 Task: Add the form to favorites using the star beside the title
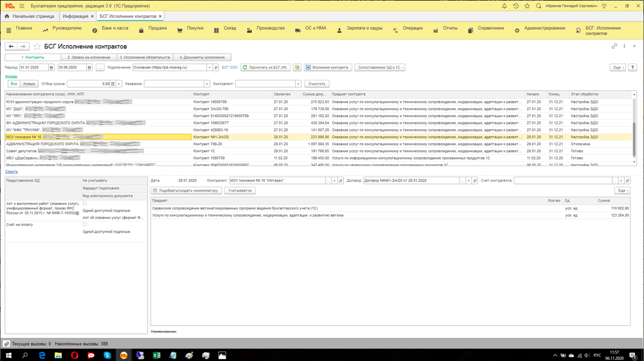coord(37,46)
